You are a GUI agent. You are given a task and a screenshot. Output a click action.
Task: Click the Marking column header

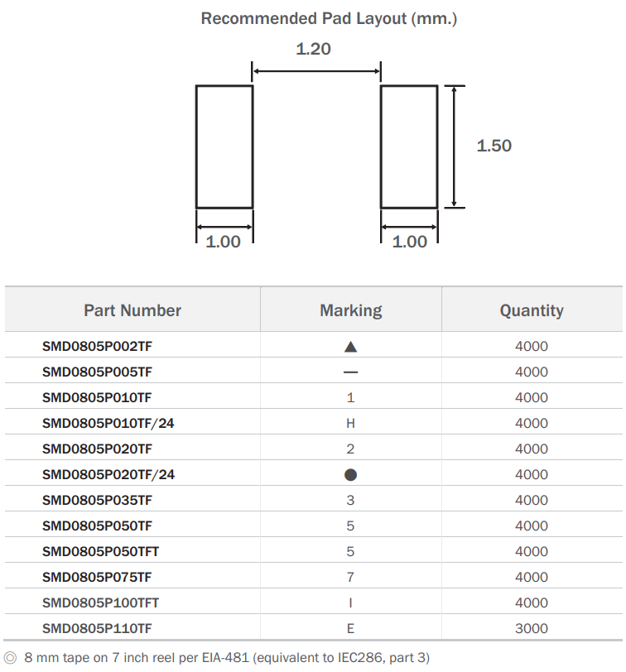pos(351,310)
